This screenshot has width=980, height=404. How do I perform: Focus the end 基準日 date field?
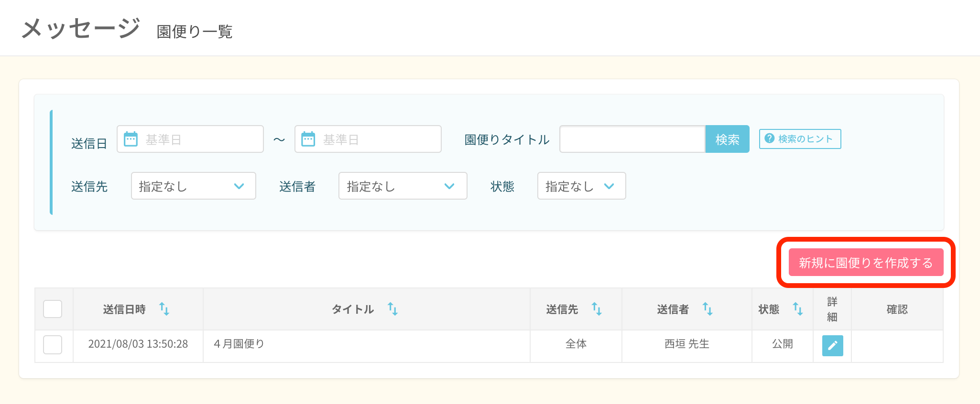[368, 139]
